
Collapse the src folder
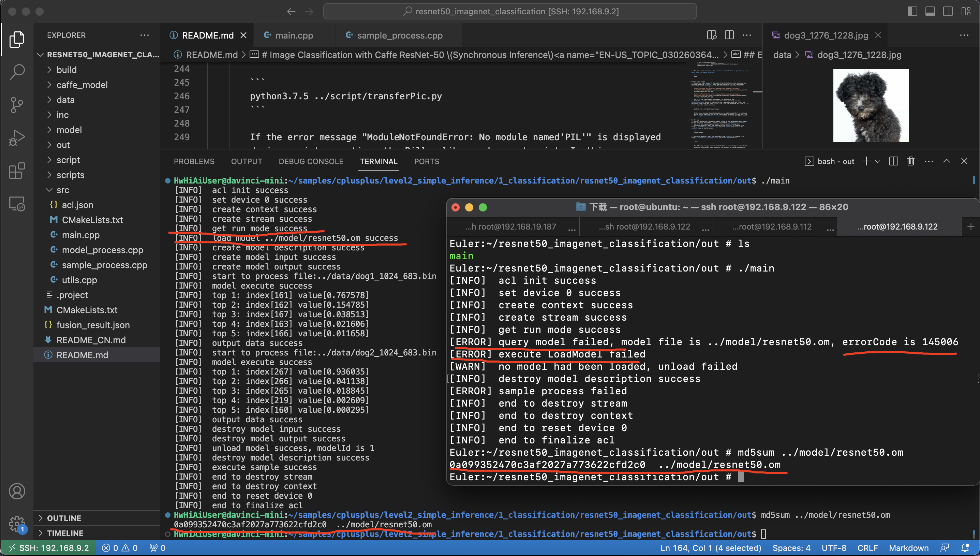coord(63,190)
